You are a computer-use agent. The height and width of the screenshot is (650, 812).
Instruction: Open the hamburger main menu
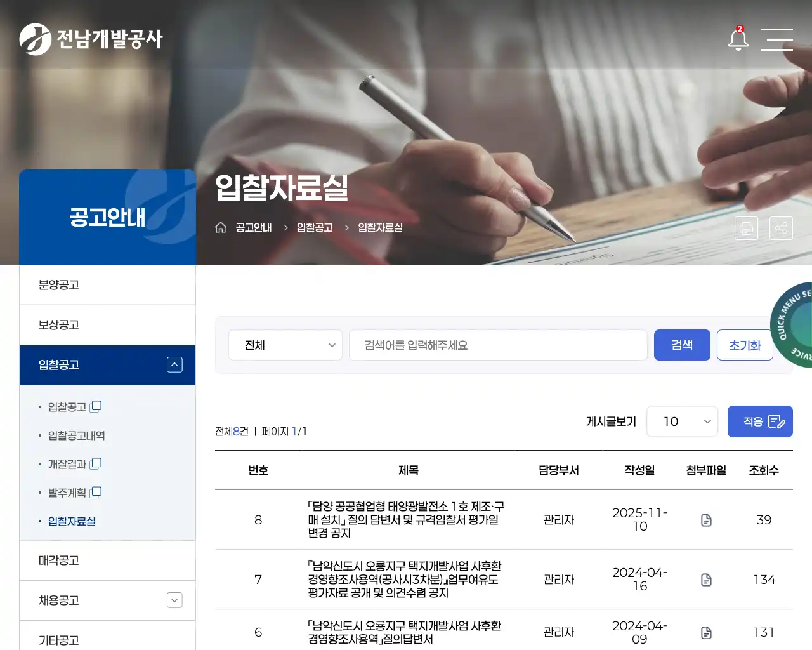pyautogui.click(x=777, y=39)
